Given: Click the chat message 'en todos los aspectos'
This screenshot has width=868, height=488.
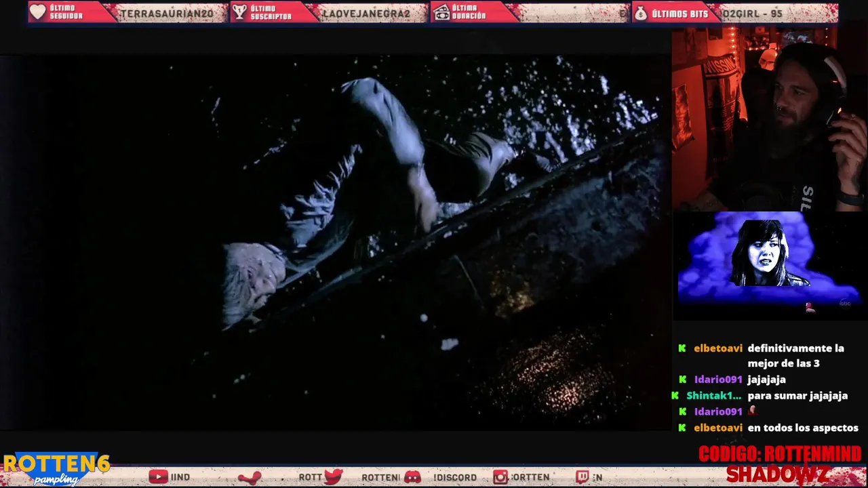Looking at the screenshot, I should [x=803, y=428].
